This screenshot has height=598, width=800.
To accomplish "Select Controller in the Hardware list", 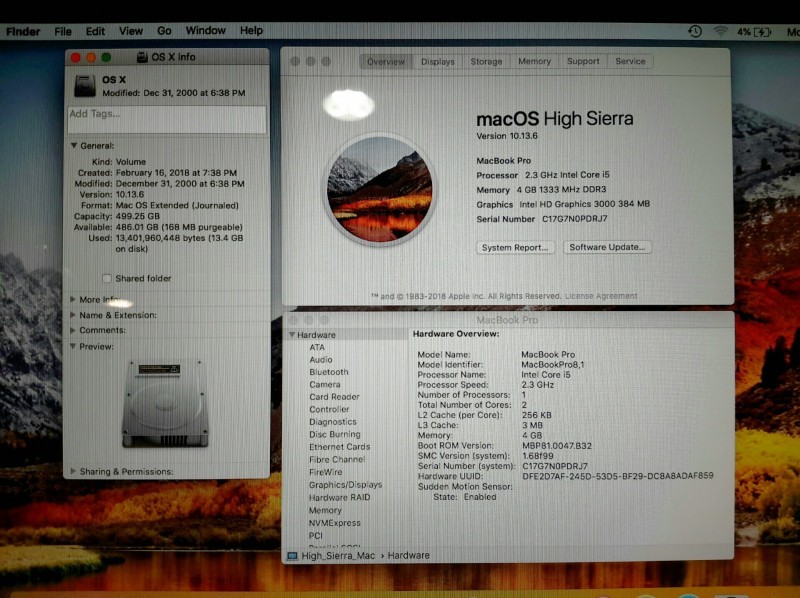I will [329, 409].
